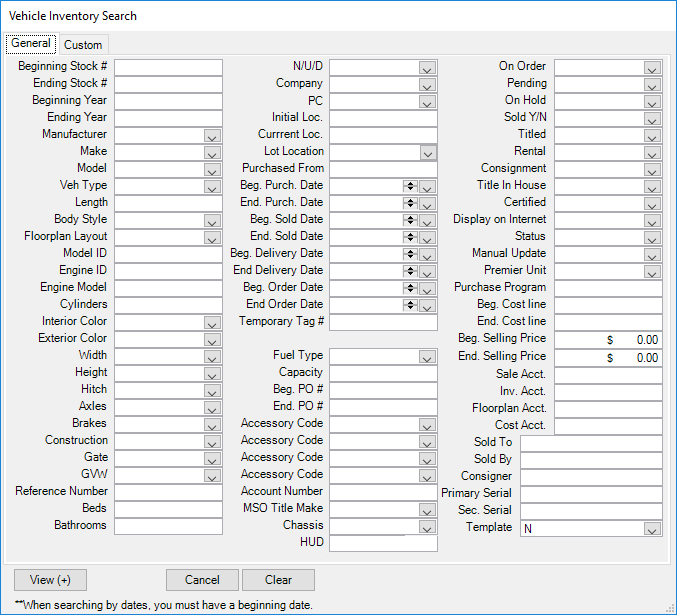This screenshot has height=615, width=677.
Task: Click the View (+) button
Action: (x=50, y=580)
